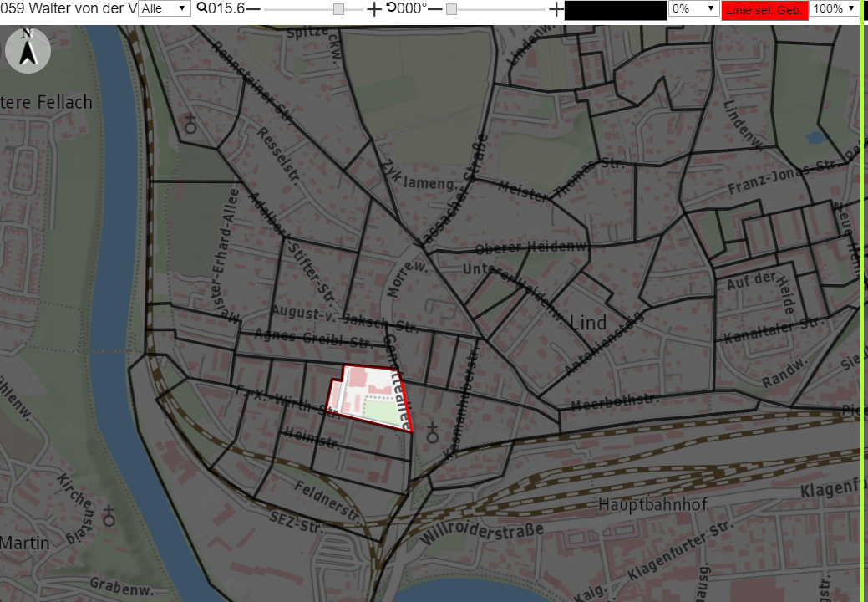Decrease zoom with the minus icon
The height and width of the screenshot is (602, 868).
click(x=252, y=9)
